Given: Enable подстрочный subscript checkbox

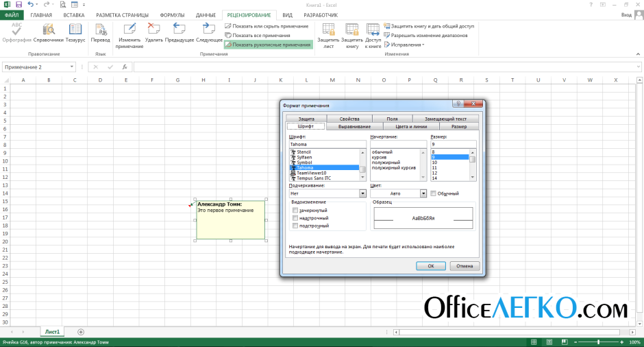Looking at the screenshot, I should click(295, 226).
